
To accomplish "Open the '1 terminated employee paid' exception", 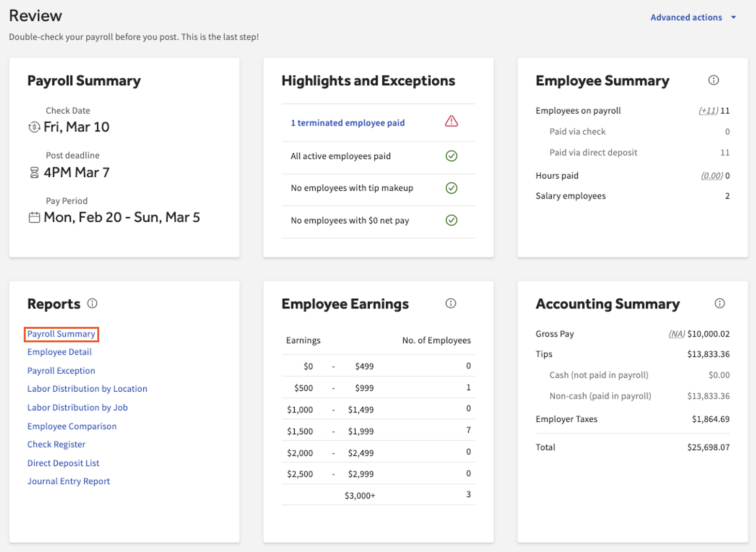I will click(x=348, y=123).
